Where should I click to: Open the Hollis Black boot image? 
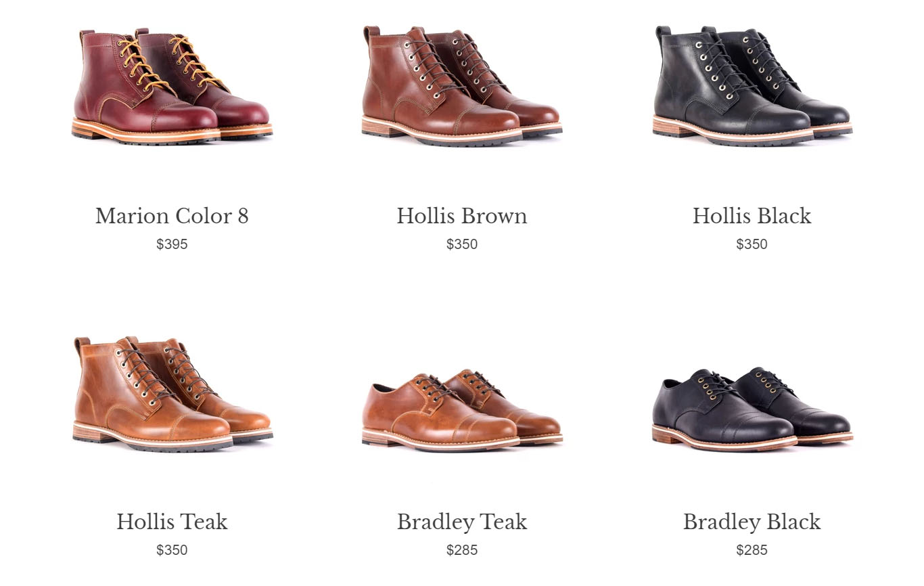click(x=752, y=86)
